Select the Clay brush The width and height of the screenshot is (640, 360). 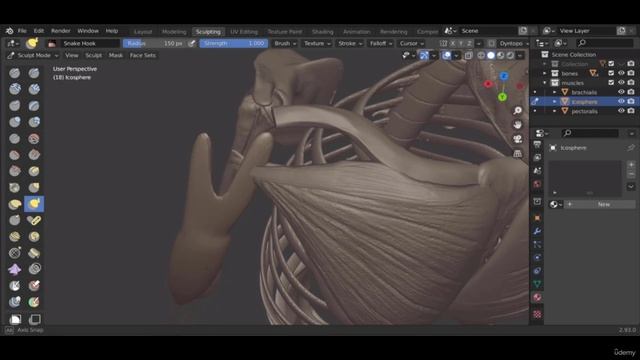pyautogui.click(x=15, y=89)
